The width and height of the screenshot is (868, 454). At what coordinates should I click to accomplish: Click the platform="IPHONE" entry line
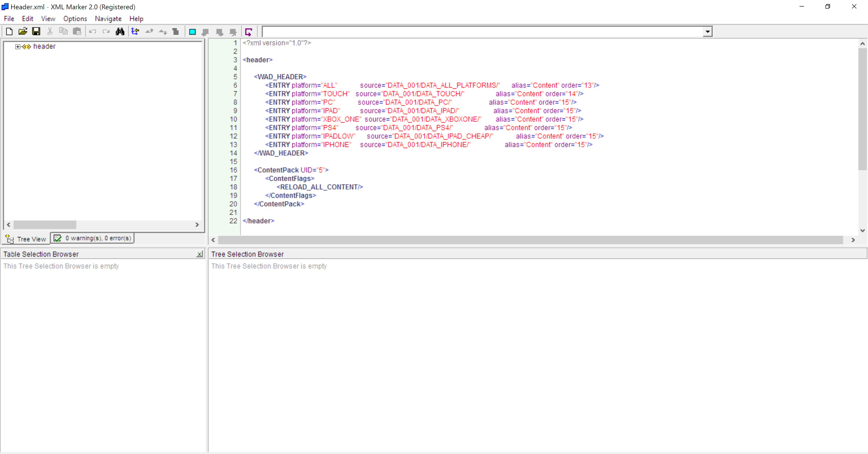tap(429, 144)
